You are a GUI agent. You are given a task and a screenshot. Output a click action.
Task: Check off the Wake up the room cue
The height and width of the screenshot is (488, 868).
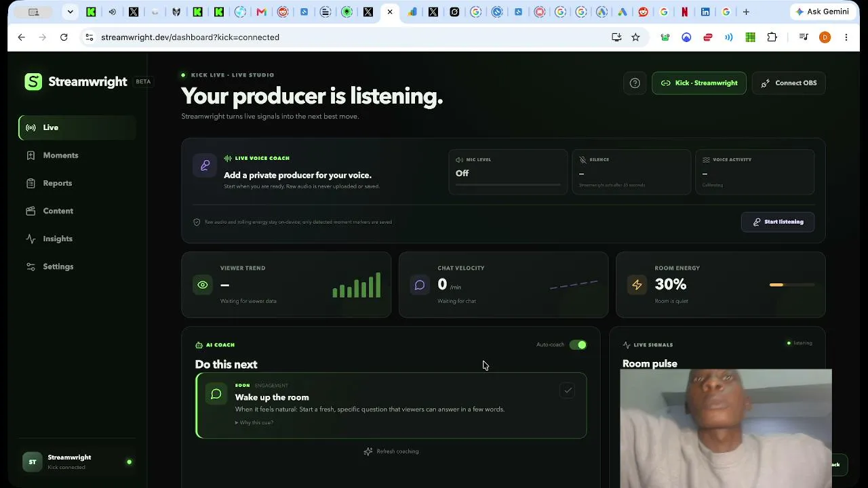click(568, 390)
